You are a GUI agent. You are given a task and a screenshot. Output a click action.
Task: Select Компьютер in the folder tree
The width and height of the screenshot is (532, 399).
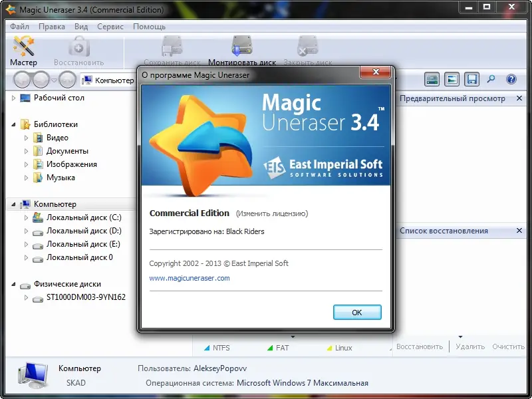(x=55, y=204)
